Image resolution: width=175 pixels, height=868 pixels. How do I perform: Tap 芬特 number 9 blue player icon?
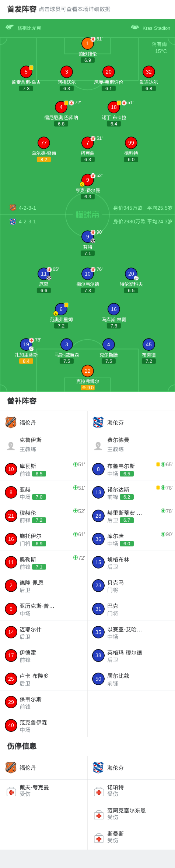(87, 237)
